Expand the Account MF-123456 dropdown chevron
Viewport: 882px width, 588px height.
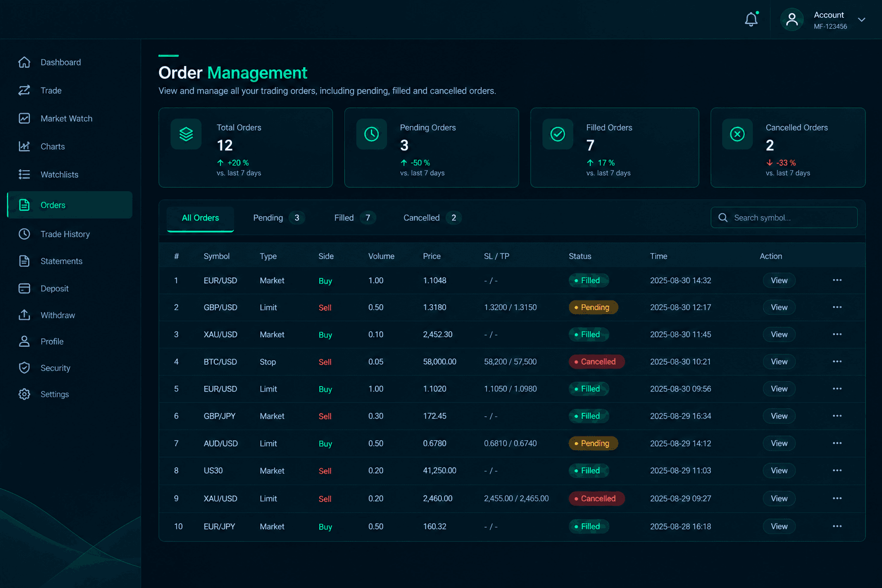tap(861, 20)
